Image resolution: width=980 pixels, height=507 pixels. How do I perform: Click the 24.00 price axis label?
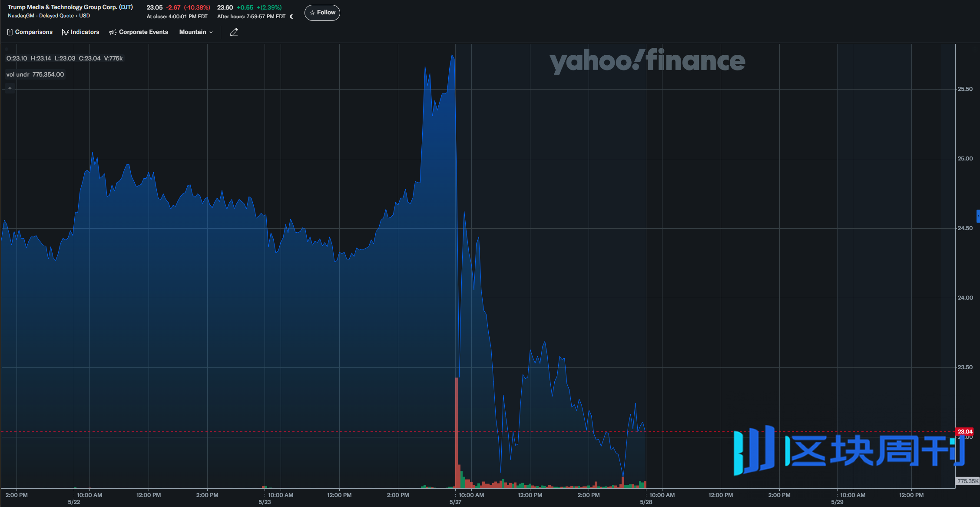point(965,298)
